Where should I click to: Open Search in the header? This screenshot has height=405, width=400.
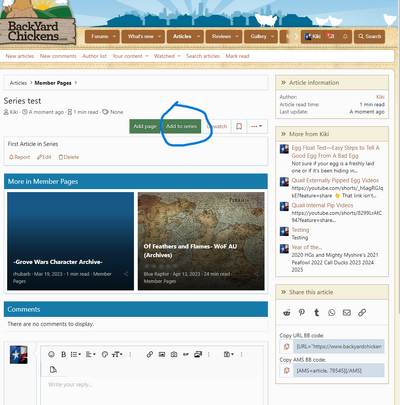(369, 36)
